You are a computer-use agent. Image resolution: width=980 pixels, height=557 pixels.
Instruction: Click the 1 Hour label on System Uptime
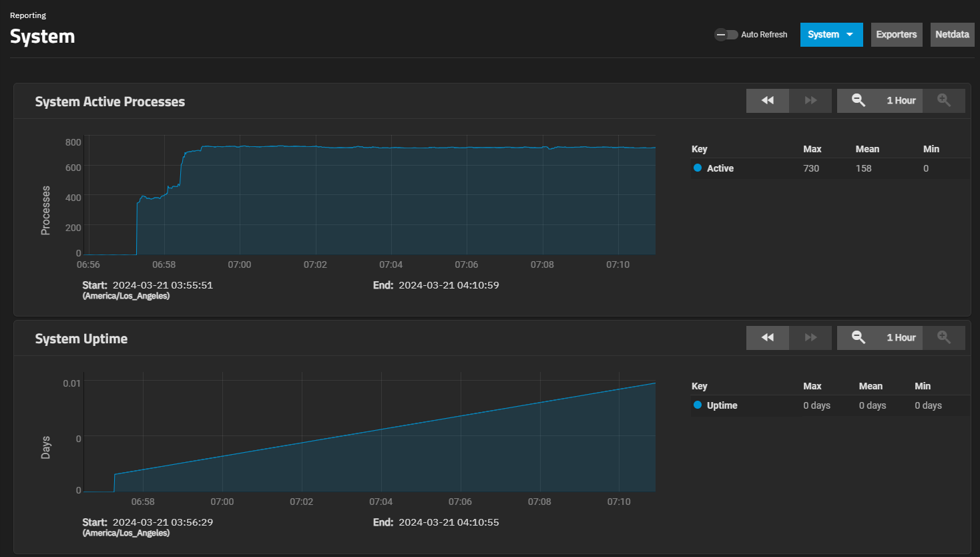(901, 338)
